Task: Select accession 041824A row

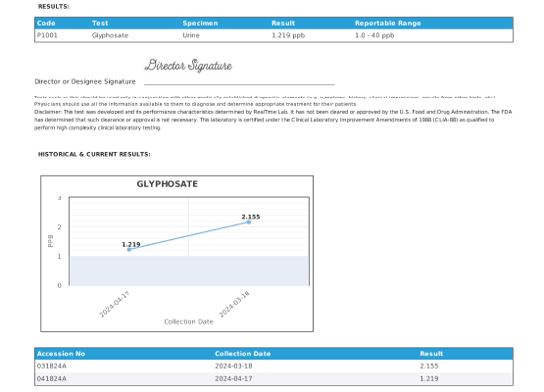Action: [273, 379]
